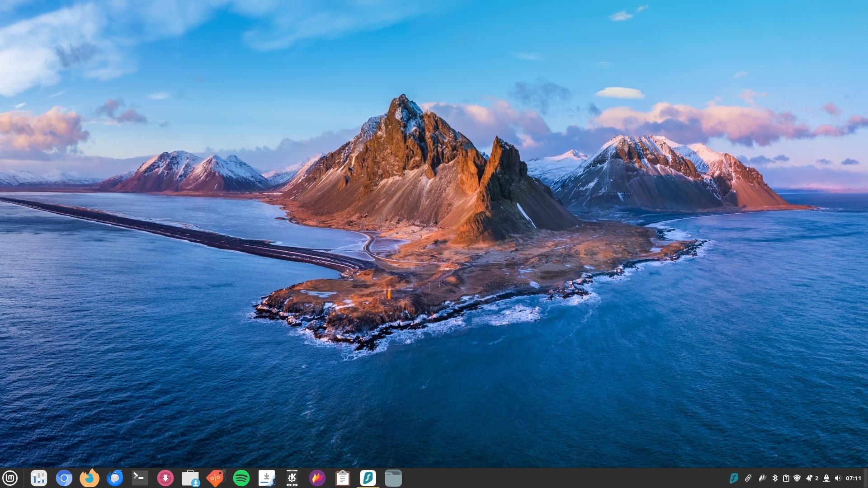Launch the mixer settings app from panel

coord(39,478)
